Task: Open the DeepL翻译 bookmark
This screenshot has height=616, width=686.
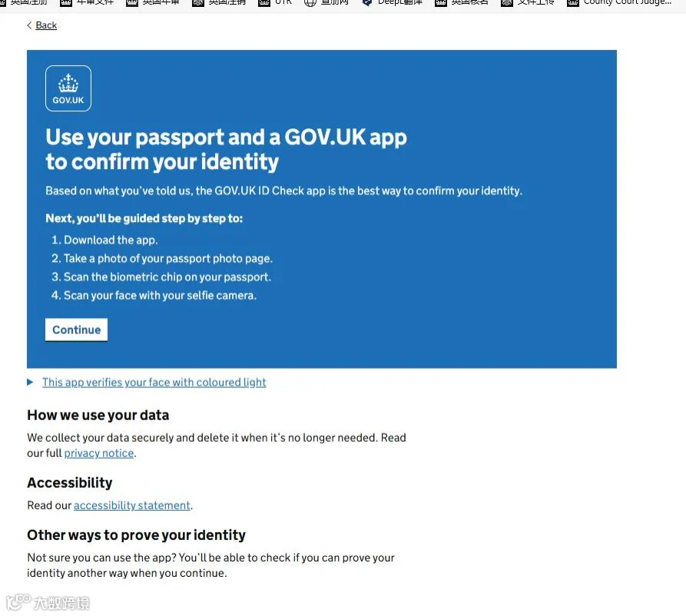Action: pyautogui.click(x=393, y=2)
